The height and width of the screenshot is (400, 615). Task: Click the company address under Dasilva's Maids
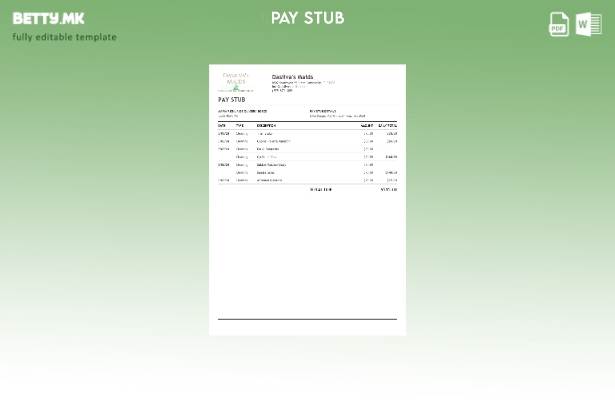click(302, 84)
